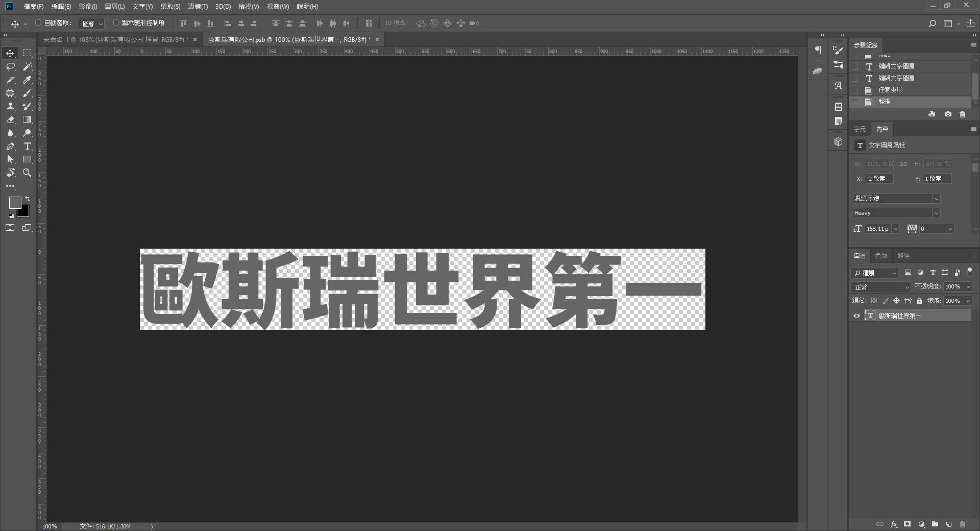Image resolution: width=980 pixels, height=531 pixels.
Task: Enable the 自動選取 checkbox
Action: pyautogui.click(x=38, y=23)
